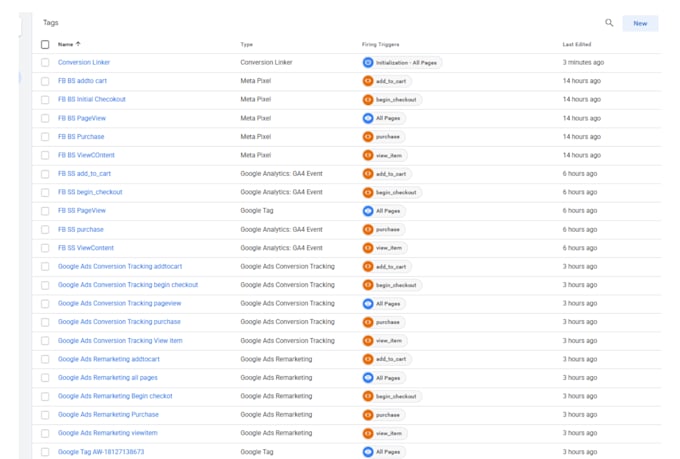680x459 pixels.
Task: Open Google Ads Conversion Tracking purchase tag
Action: [119, 322]
